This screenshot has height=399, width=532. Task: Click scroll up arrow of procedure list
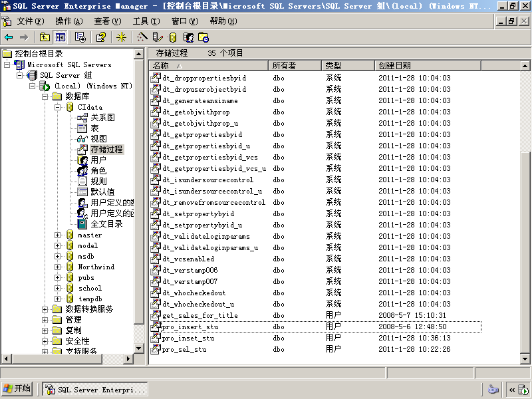(x=525, y=66)
